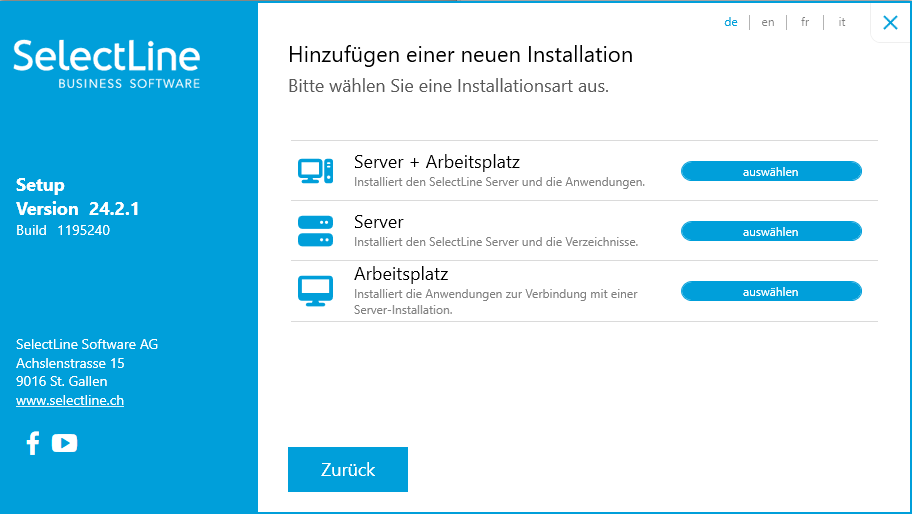Open the YouTube icon link
Screen dimensions: 912x514
point(64,443)
